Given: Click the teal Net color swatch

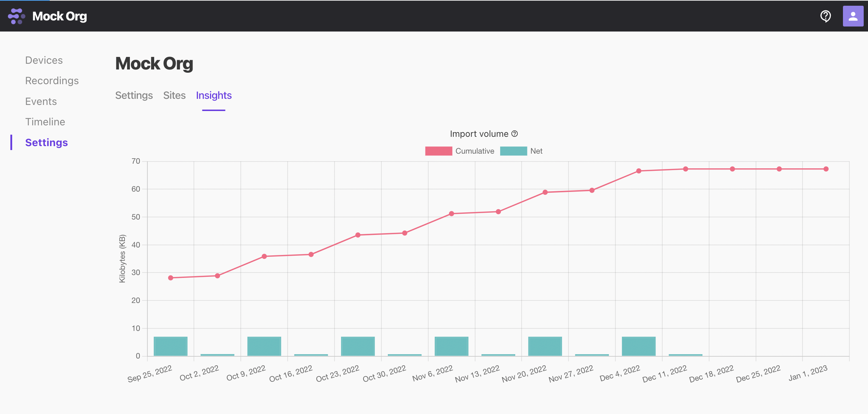Looking at the screenshot, I should pos(513,151).
